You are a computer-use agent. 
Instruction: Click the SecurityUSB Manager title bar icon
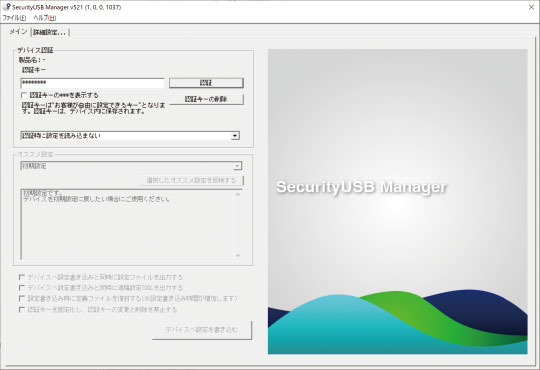click(6, 7)
